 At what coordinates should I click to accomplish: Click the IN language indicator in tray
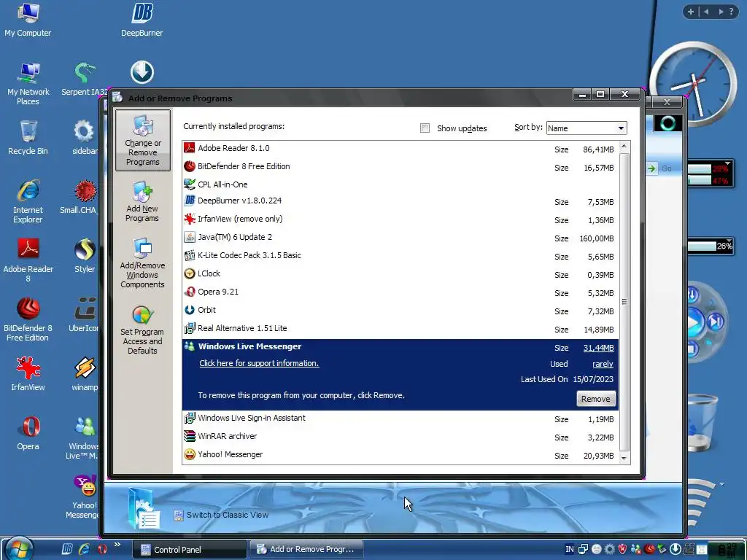(569, 549)
